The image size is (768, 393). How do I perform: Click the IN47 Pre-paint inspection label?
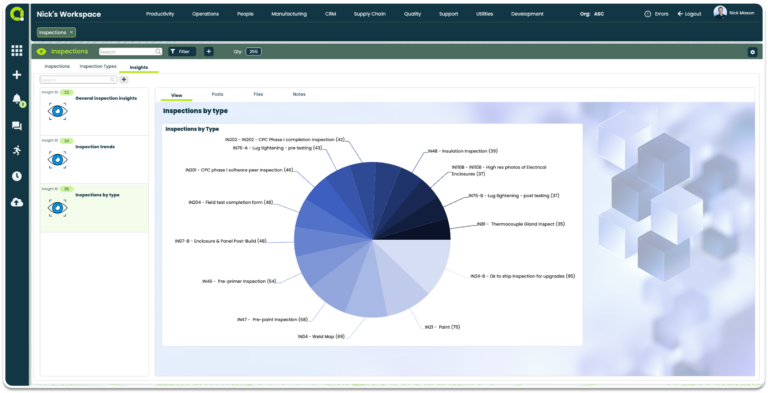pyautogui.click(x=272, y=319)
